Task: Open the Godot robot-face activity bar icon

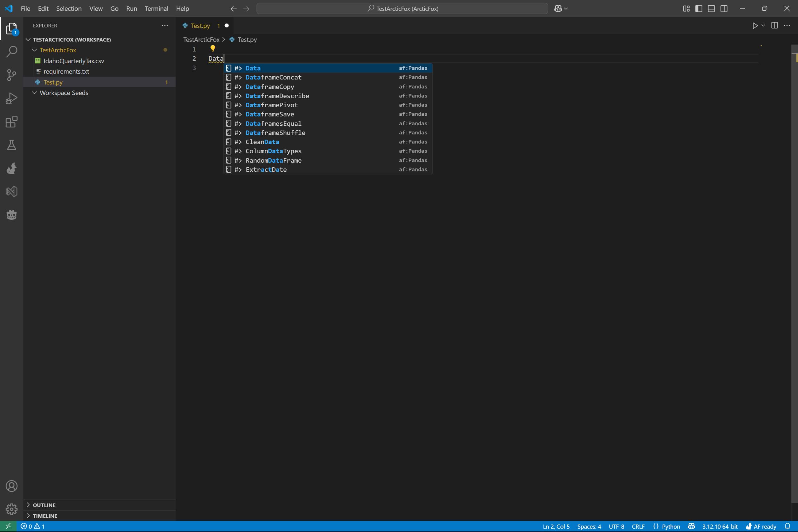Action: (12, 215)
